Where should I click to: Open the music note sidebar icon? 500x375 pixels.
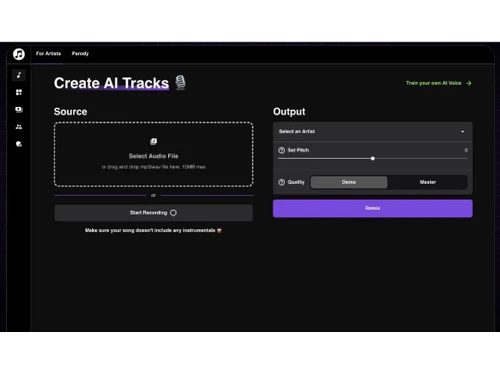coord(19,75)
